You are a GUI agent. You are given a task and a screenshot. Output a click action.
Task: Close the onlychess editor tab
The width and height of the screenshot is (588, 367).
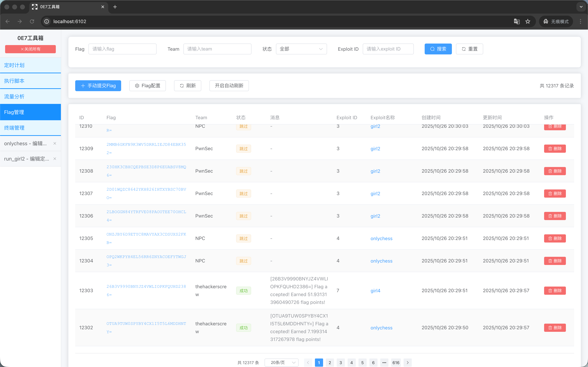[x=55, y=144]
